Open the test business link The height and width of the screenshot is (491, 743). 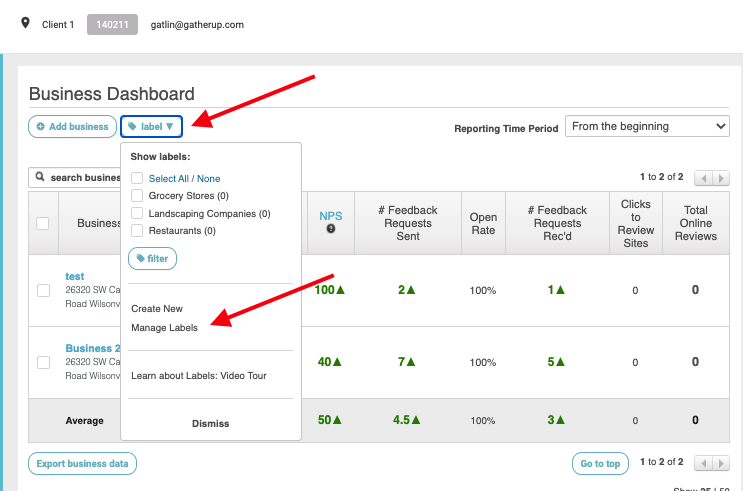(75, 276)
